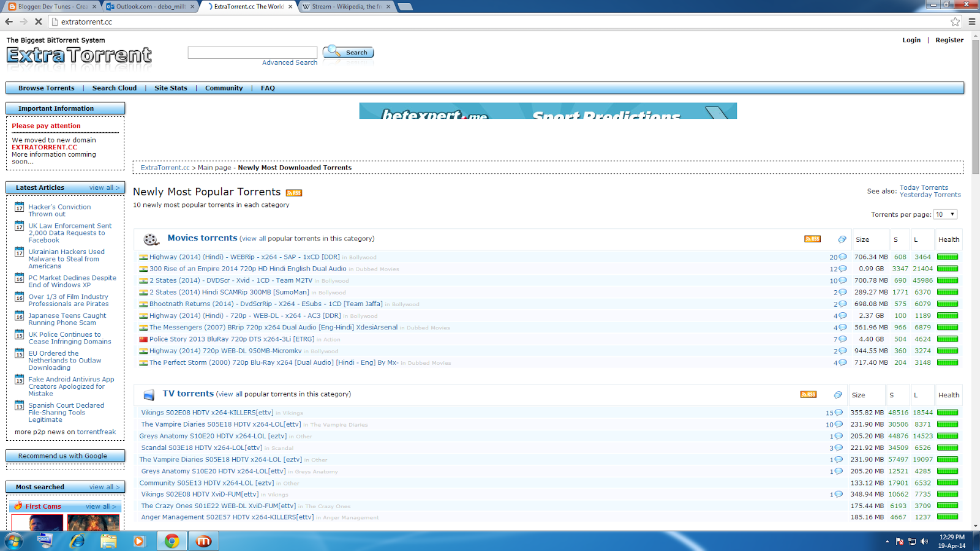This screenshot has width=980, height=551.
Task: Close the ExtraTorrent.cc browser tab
Action: (290, 7)
